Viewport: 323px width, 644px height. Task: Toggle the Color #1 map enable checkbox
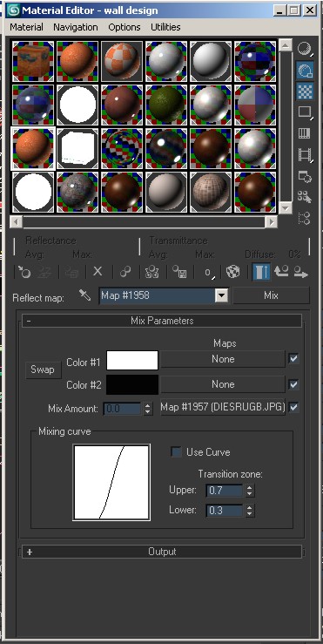pos(293,359)
